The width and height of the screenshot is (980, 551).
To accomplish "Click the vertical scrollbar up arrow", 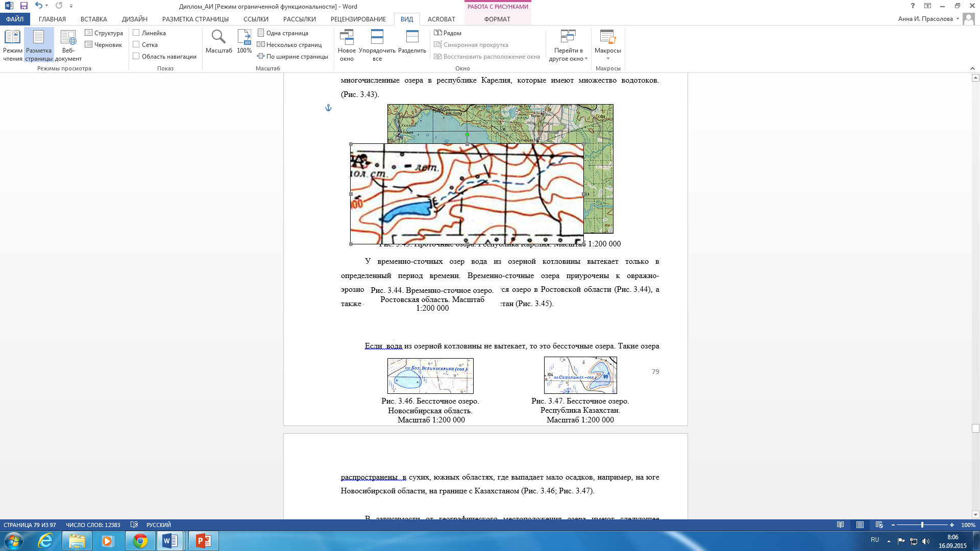I will (x=975, y=78).
